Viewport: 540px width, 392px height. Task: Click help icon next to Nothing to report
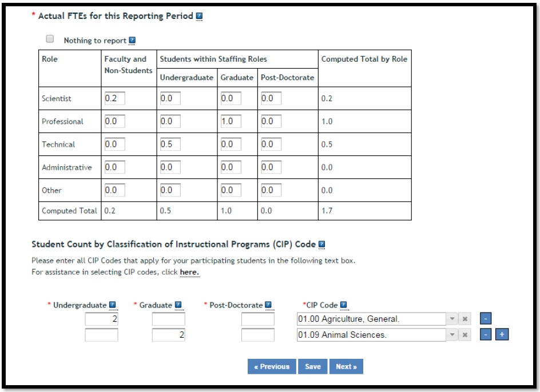coord(132,41)
